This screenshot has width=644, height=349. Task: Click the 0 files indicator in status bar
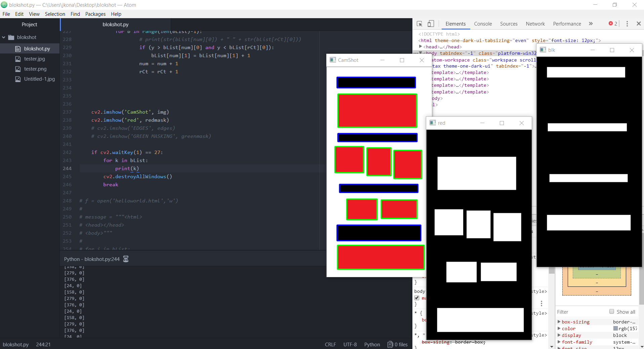click(398, 344)
